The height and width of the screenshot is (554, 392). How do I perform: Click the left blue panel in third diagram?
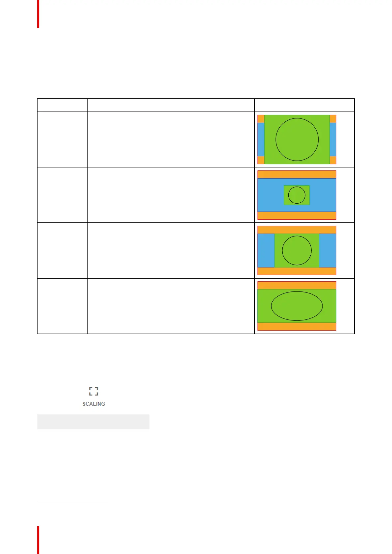[x=266, y=250]
